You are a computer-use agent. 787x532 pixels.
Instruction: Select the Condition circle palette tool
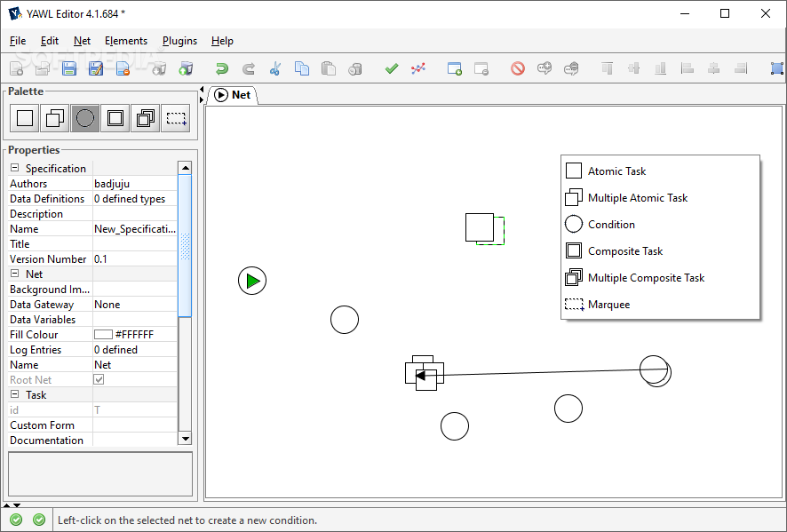[84, 118]
